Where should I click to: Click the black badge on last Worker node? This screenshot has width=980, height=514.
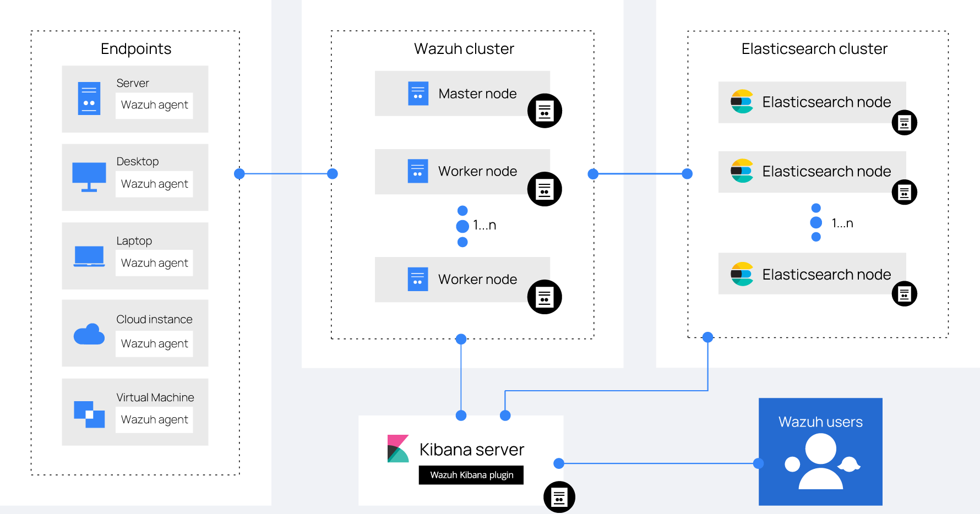click(x=545, y=297)
